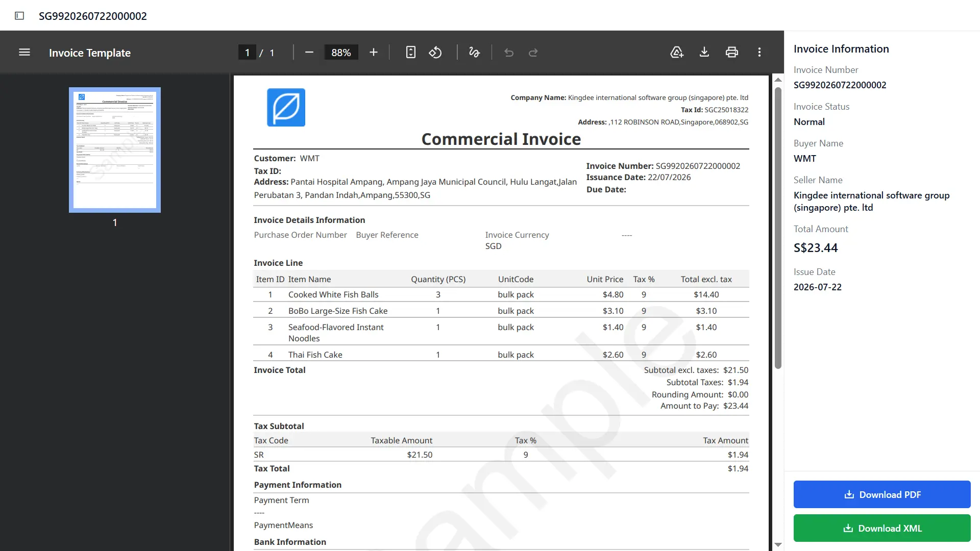Download the PDF from viewer toolbar

click(x=704, y=53)
